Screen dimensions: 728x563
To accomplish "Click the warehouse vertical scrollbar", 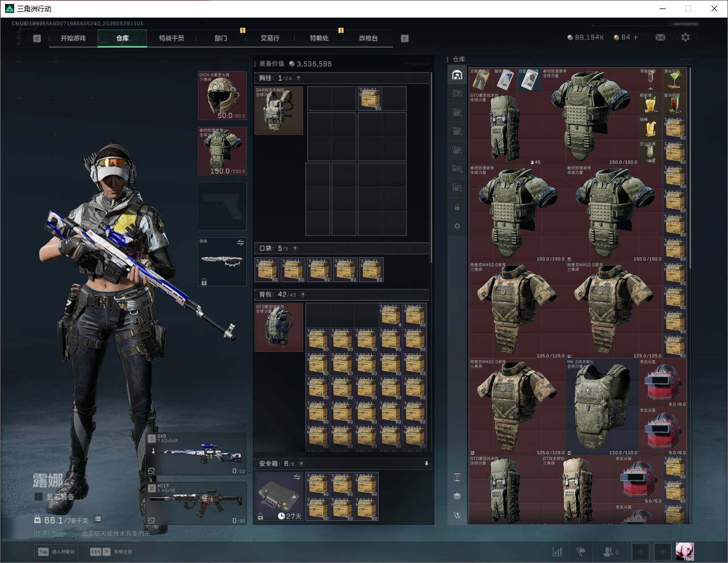I will (x=690, y=169).
